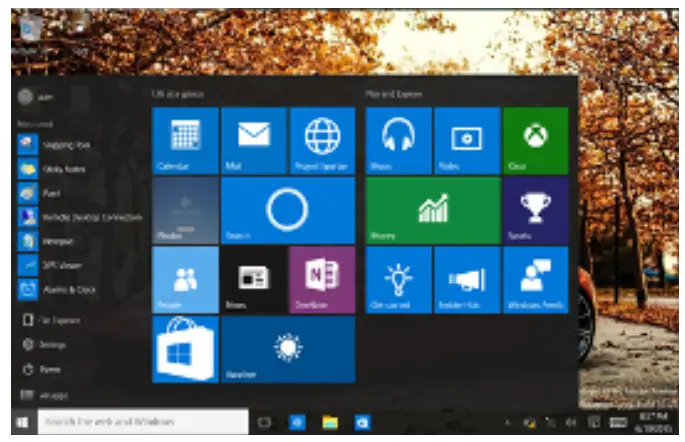Viewport: 685px width, 442px height.
Task: Open the Insider Hub megaphone tile
Action: 467,280
